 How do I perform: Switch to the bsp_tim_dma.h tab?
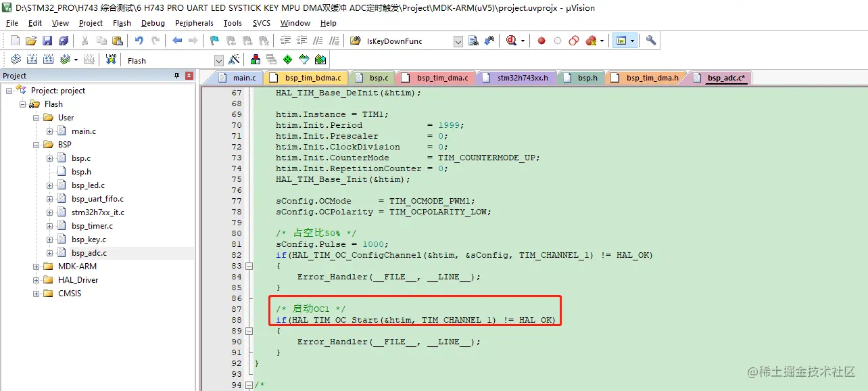pyautogui.click(x=646, y=78)
